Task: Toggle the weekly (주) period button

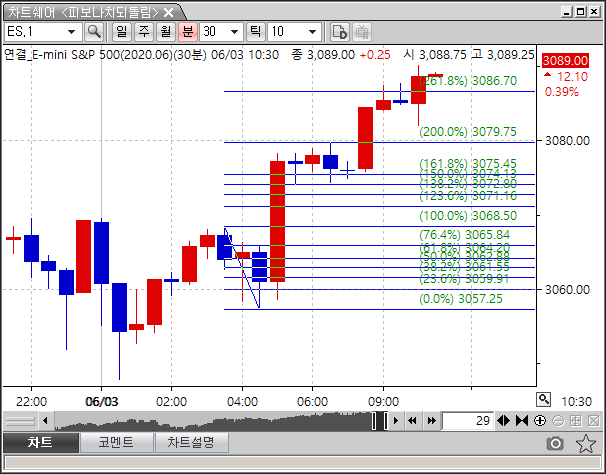Action: click(x=143, y=32)
